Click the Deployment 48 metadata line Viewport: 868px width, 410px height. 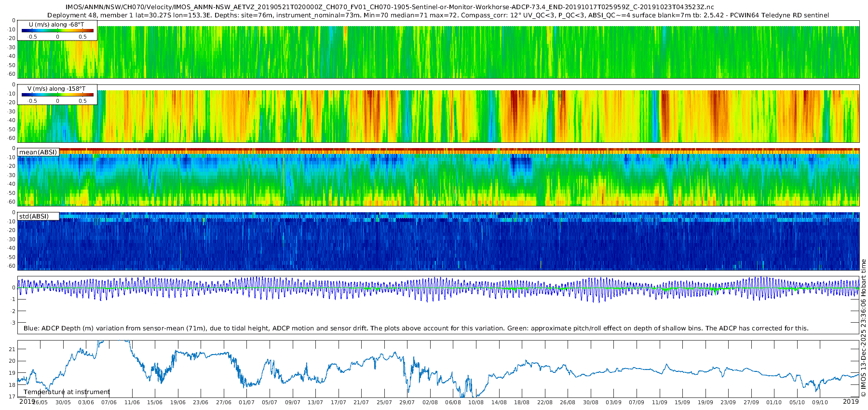(x=438, y=15)
